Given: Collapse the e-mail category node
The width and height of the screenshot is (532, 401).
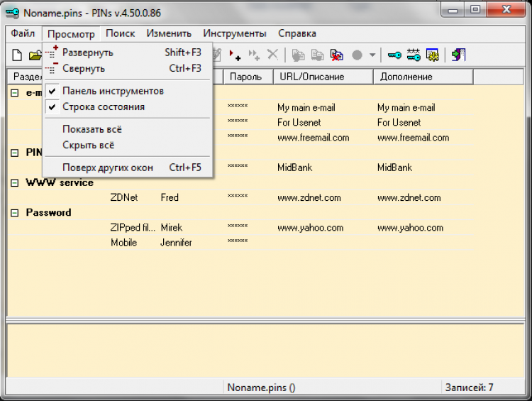Looking at the screenshot, I should tap(15, 93).
